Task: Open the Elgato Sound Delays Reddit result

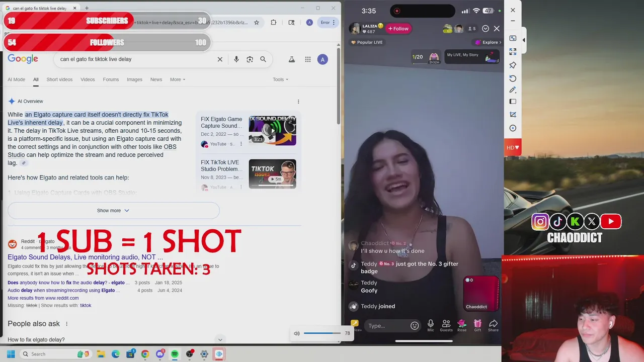Action: [85, 257]
